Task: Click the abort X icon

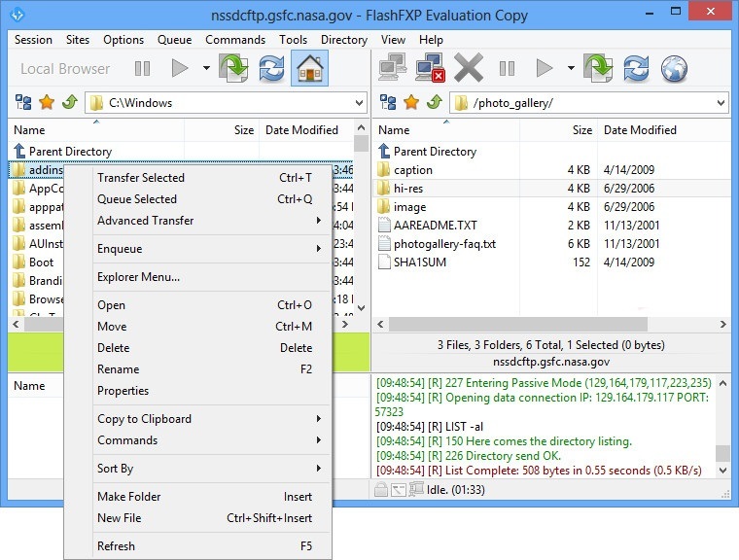Action: coord(469,68)
